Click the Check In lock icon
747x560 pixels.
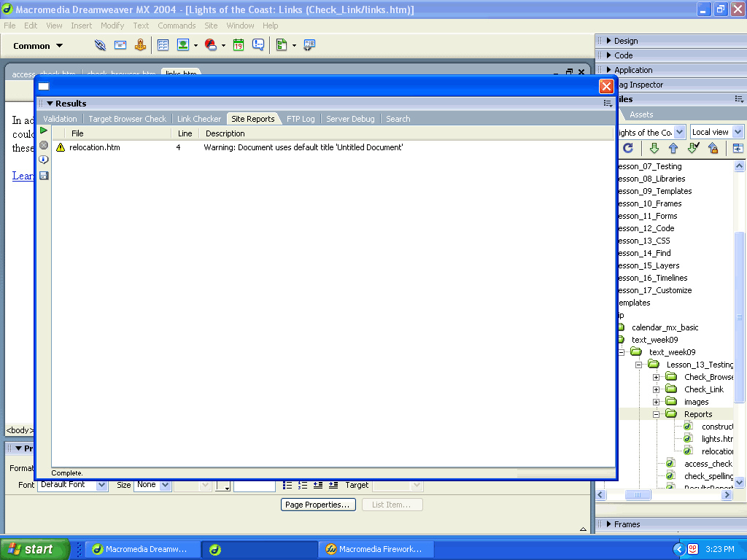(713, 148)
